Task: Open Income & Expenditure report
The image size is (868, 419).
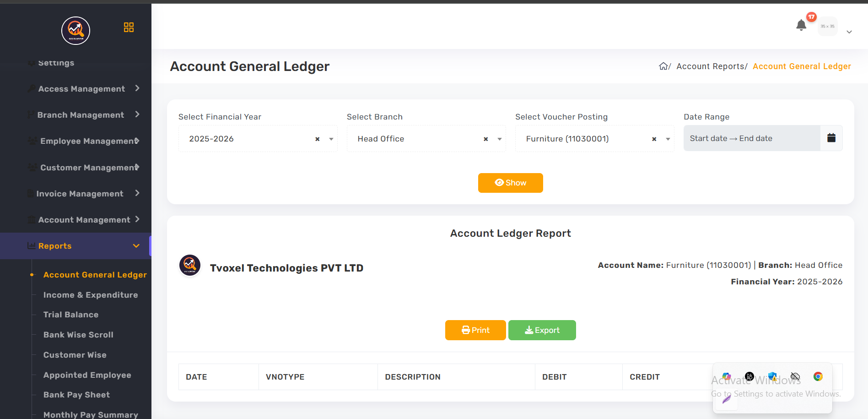Action: (91, 295)
